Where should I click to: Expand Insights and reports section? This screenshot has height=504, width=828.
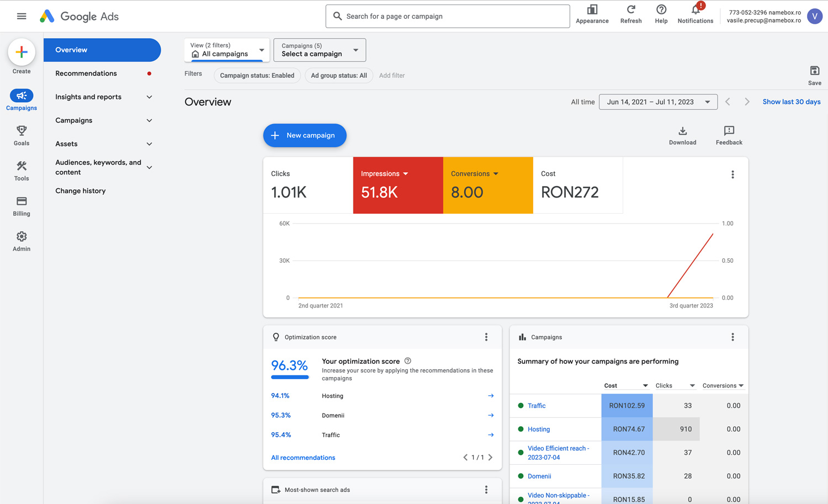click(149, 97)
